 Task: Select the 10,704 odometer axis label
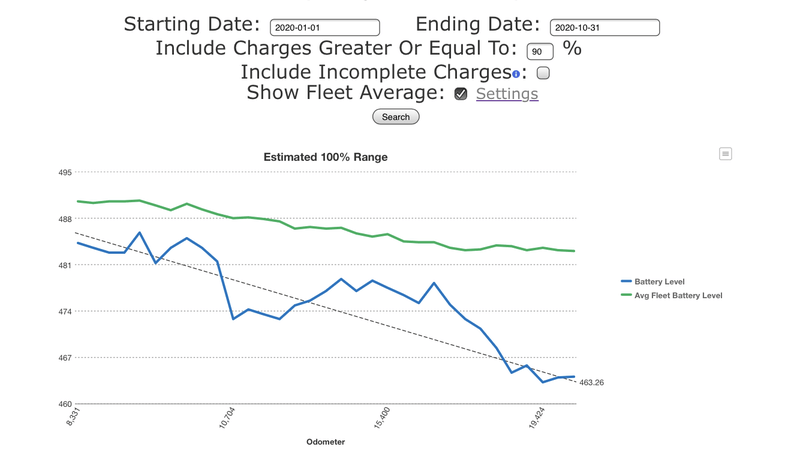click(x=227, y=418)
